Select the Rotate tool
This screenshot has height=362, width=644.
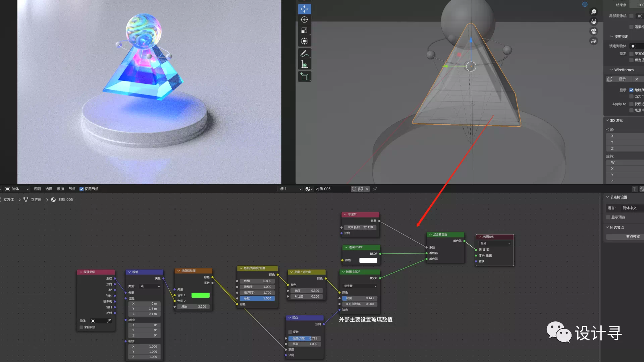coord(304,20)
